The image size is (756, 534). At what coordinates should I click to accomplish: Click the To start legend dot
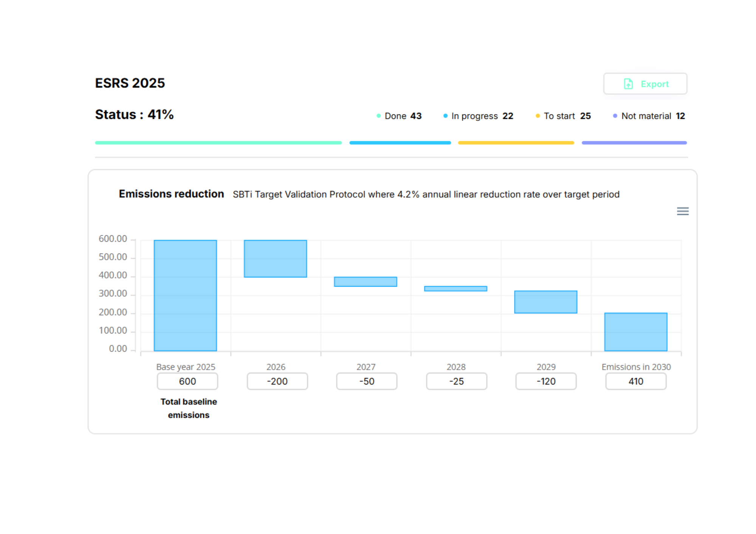pos(538,116)
